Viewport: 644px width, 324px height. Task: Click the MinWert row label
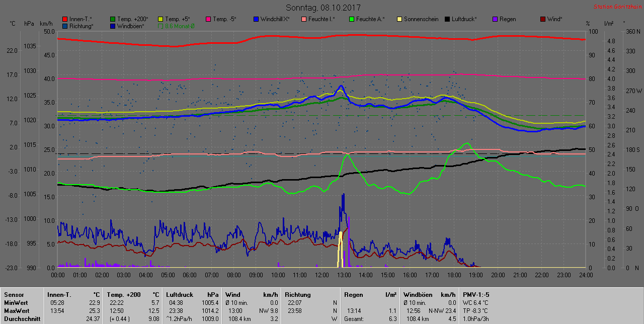(x=16, y=302)
